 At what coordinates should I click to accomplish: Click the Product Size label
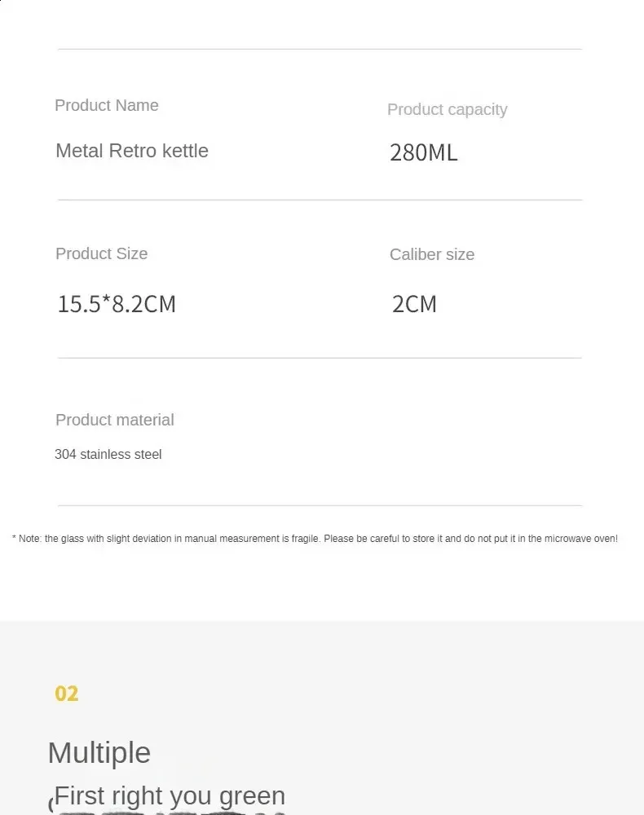(102, 253)
